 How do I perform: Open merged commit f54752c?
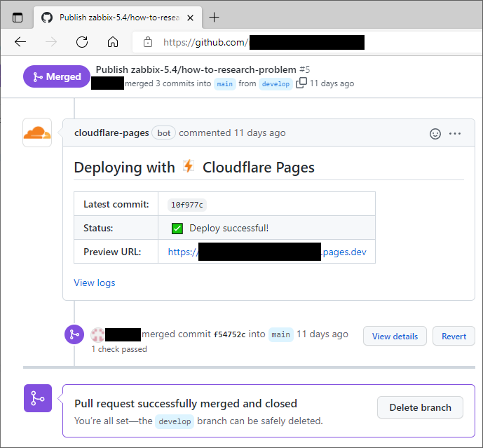(229, 334)
